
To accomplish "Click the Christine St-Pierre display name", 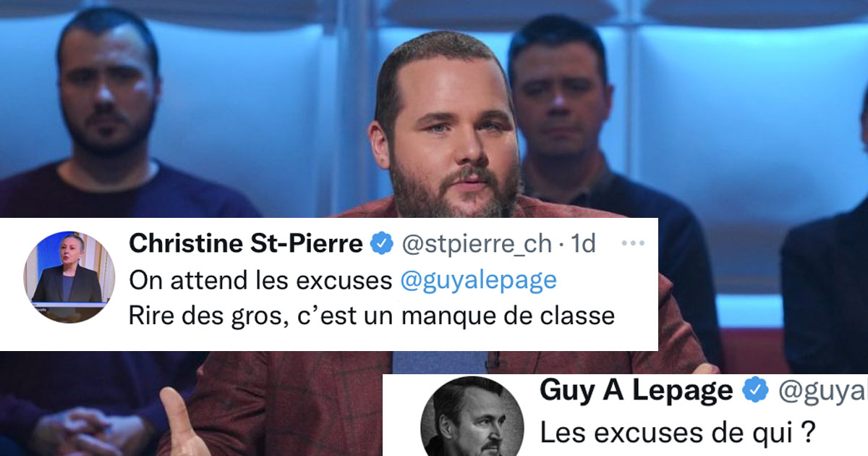I will (245, 245).
